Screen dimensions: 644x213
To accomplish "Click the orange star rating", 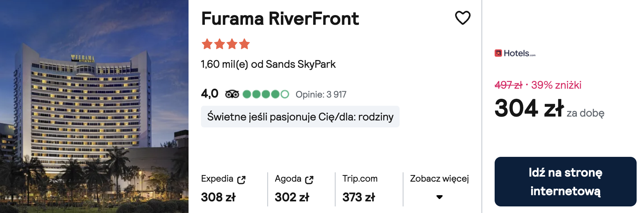I will point(225,44).
